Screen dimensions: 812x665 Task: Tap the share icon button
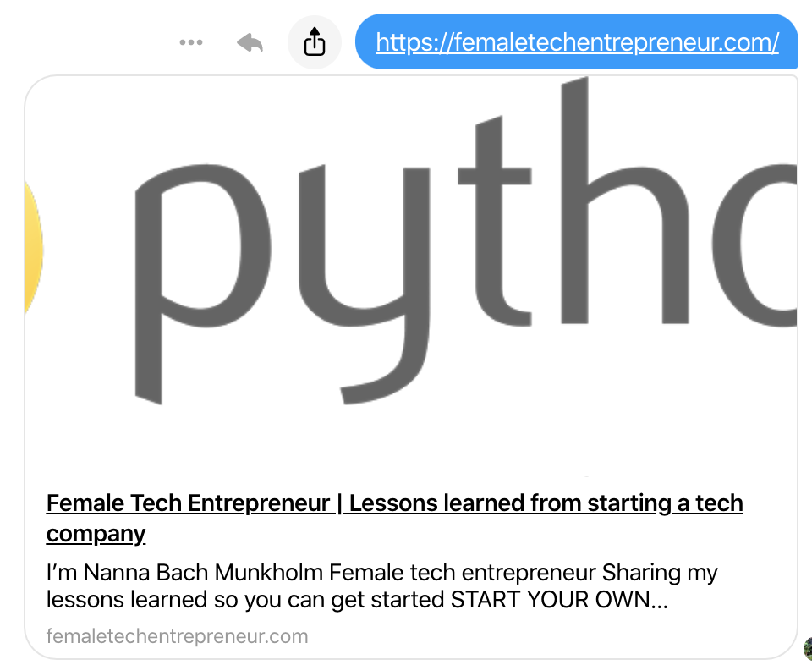coord(315,42)
